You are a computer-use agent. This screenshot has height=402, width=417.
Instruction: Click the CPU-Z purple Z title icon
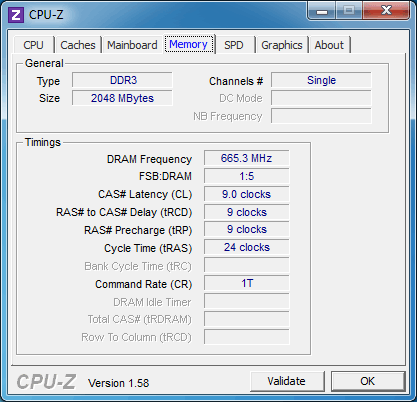pyautogui.click(x=16, y=15)
